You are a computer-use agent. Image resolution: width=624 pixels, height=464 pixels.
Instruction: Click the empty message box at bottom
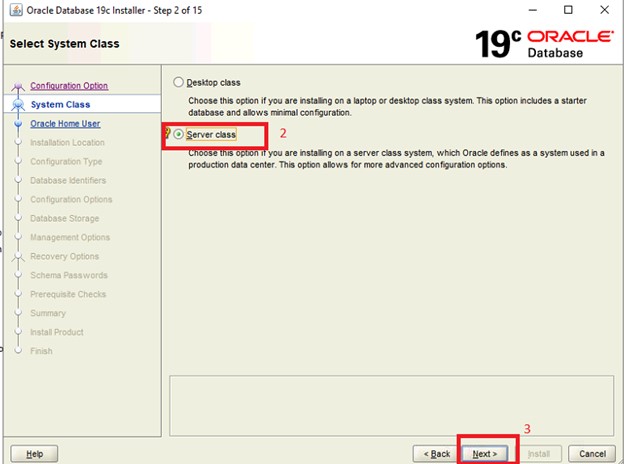pos(390,402)
